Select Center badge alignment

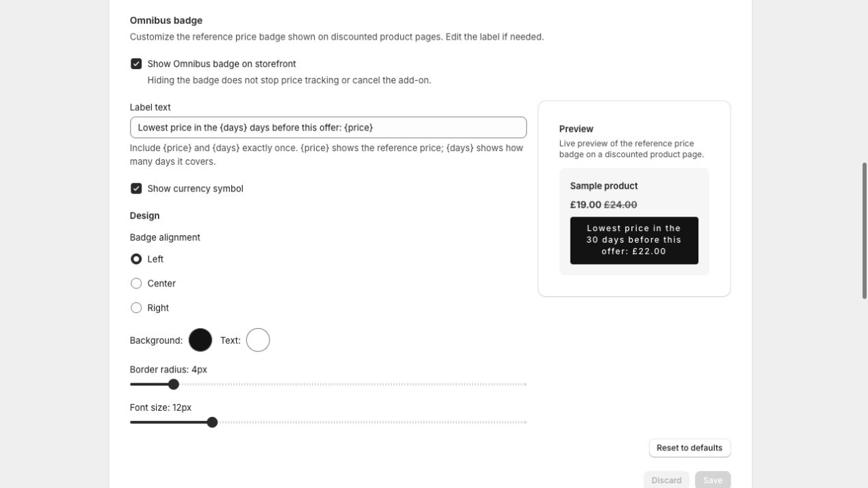(136, 284)
